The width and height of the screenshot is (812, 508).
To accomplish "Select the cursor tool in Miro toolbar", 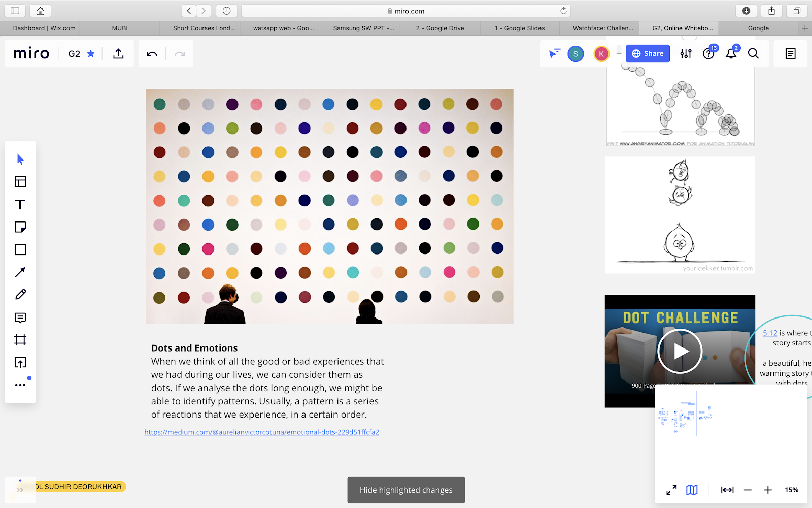I will (x=20, y=160).
